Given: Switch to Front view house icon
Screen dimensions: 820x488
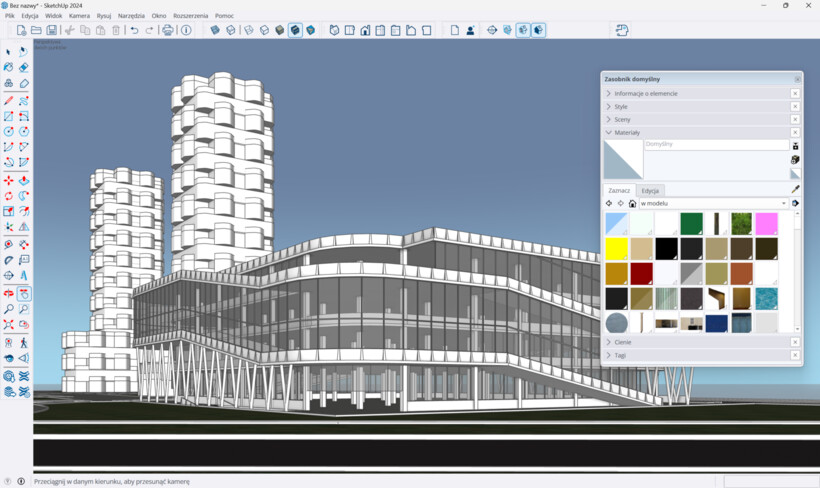Looking at the screenshot, I should [365, 30].
